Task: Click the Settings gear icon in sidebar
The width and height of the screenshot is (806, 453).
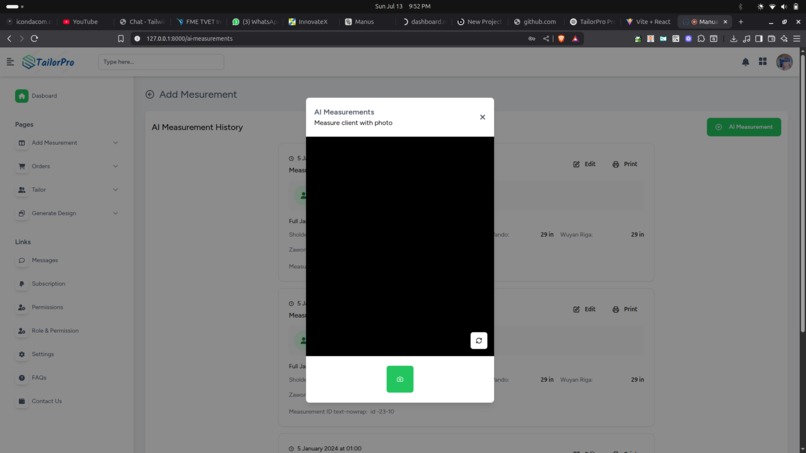Action: pyautogui.click(x=22, y=354)
